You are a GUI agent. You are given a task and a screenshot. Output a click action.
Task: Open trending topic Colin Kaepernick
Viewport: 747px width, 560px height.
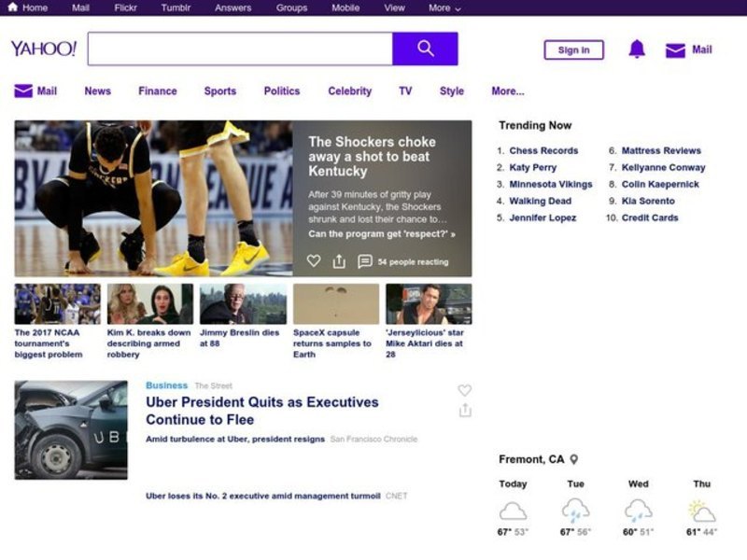click(x=660, y=184)
